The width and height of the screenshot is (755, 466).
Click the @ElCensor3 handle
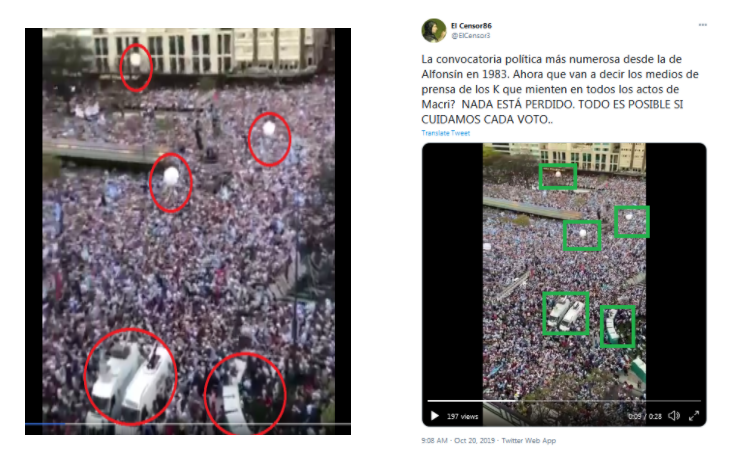click(470, 36)
